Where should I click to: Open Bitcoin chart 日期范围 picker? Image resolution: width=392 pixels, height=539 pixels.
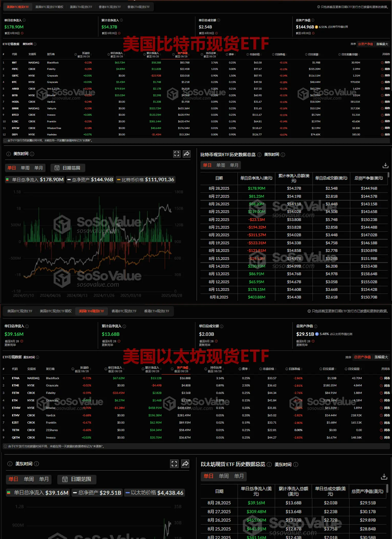tap(68, 168)
